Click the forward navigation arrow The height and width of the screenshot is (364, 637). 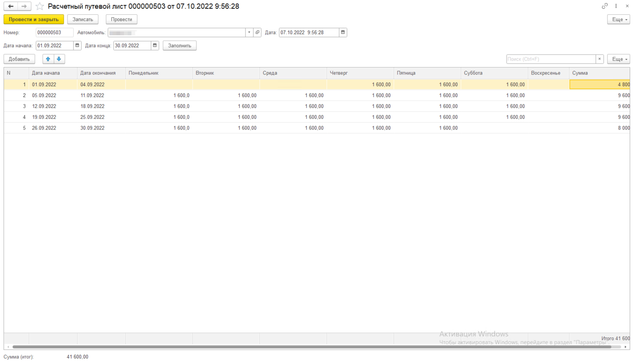coord(24,6)
